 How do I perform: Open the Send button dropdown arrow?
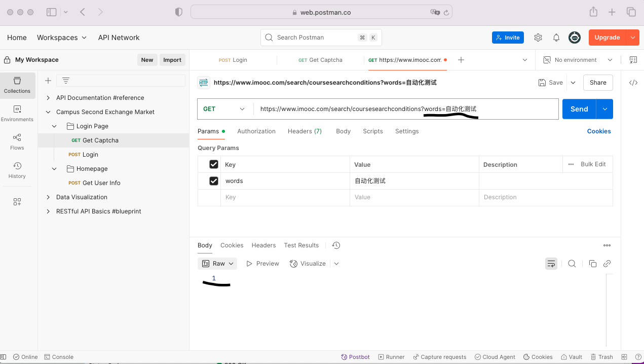click(604, 109)
